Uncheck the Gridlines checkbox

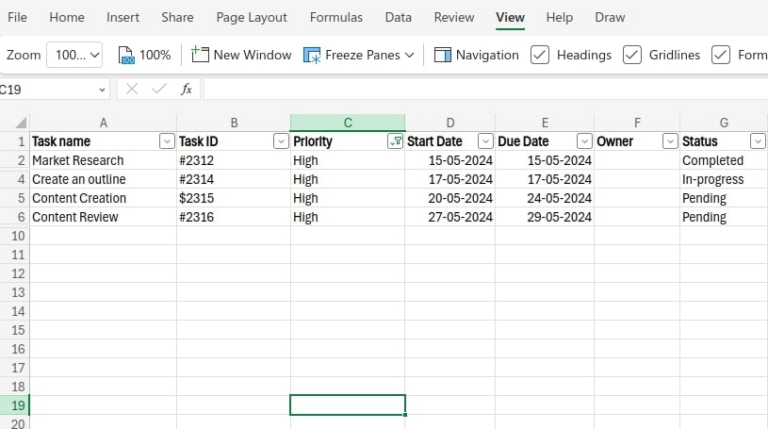[x=632, y=55]
